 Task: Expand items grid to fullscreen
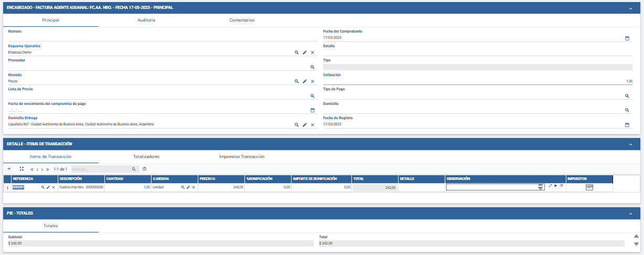tap(22, 169)
